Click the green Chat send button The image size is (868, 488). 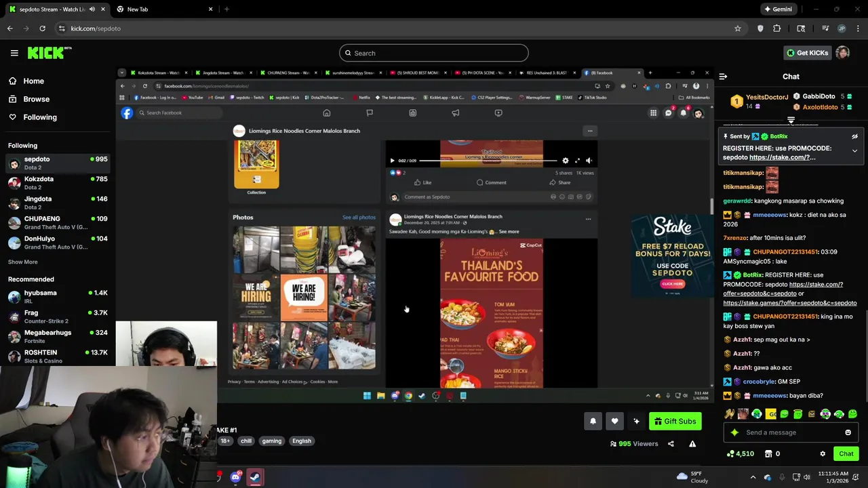pos(846,454)
